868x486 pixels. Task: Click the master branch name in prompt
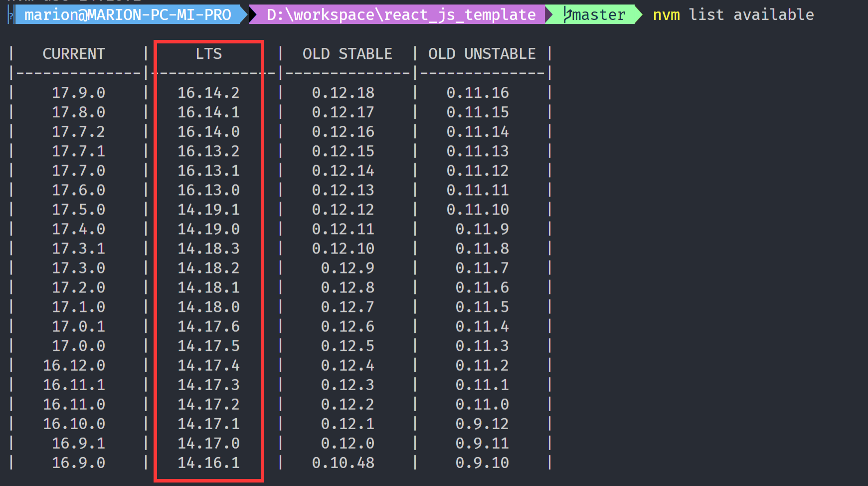pyautogui.click(x=599, y=15)
